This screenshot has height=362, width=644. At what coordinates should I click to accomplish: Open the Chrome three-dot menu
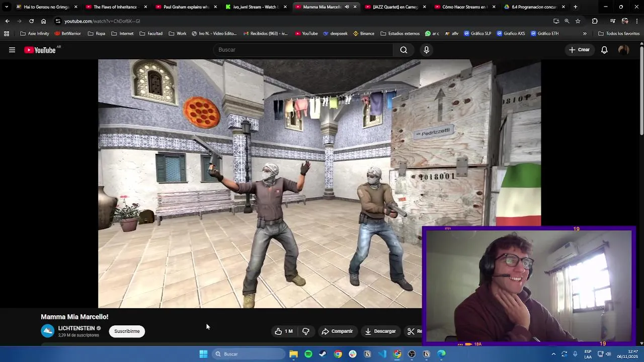[x=637, y=21]
